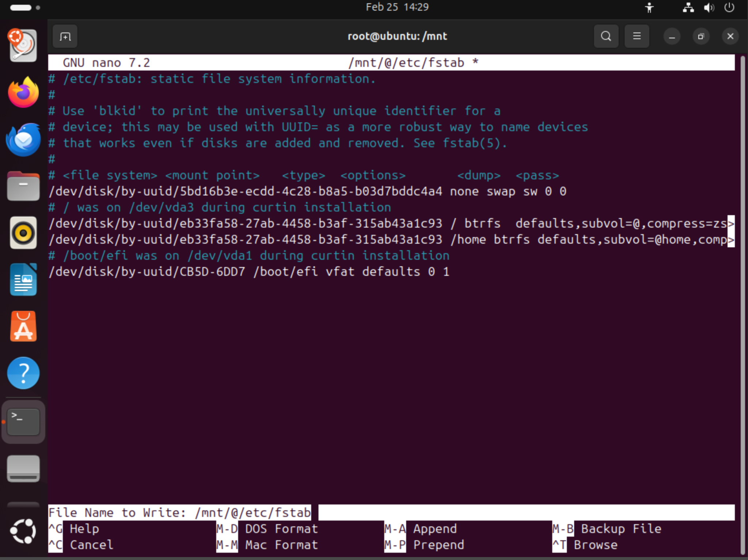The image size is (748, 560).
Task: Open the Files manager in dock
Action: [23, 186]
